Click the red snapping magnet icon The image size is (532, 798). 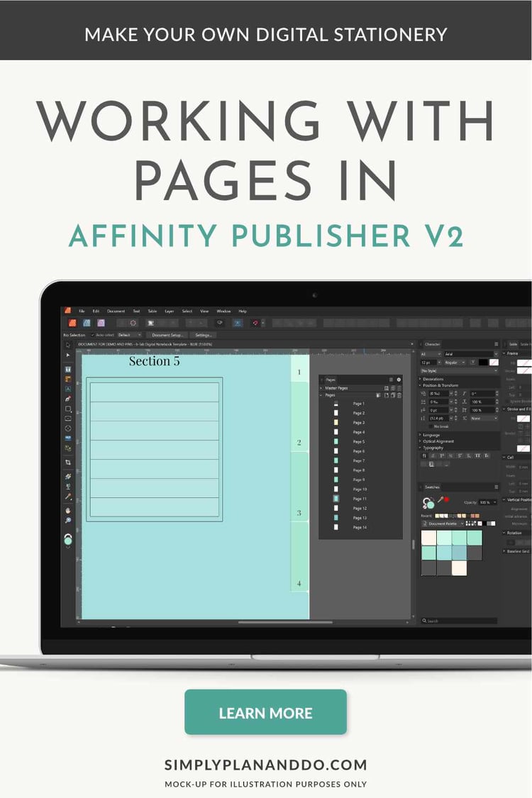(x=255, y=323)
